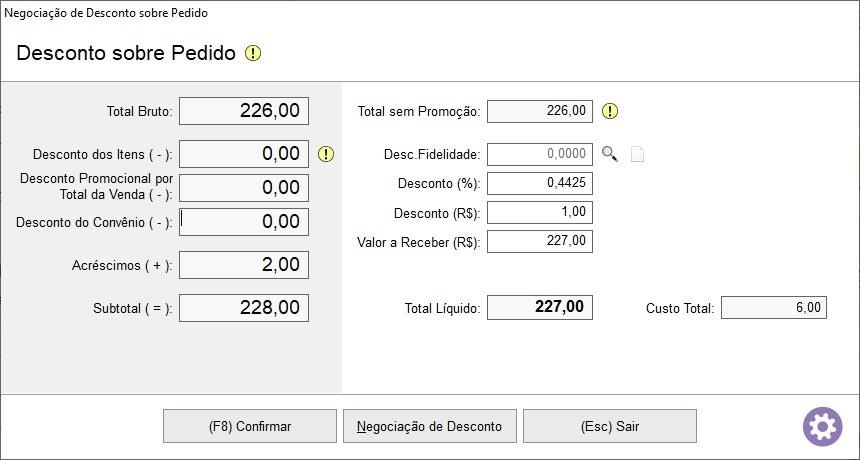Select the Desconto do Convênio field
Screen dimensions: 860x460
[x=244, y=222]
